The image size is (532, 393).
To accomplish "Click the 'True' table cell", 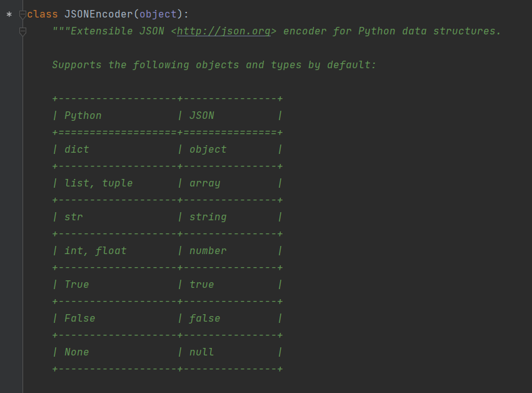I will coord(77,285).
